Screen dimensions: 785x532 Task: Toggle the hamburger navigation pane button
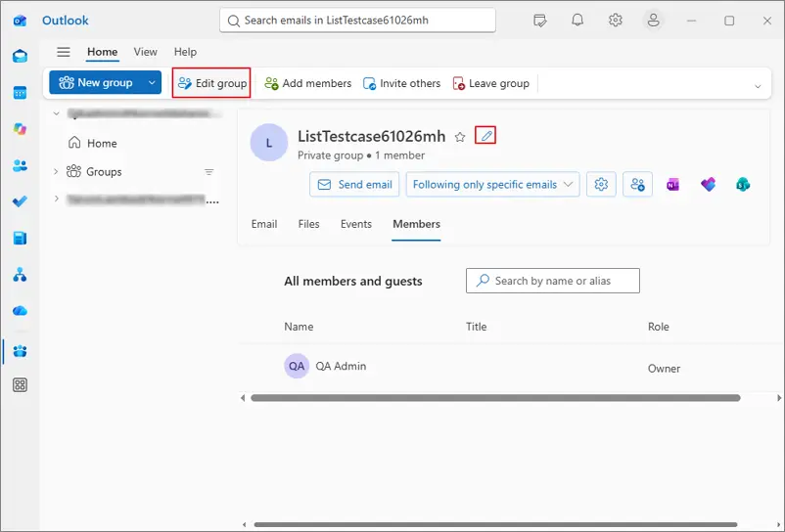pos(64,52)
